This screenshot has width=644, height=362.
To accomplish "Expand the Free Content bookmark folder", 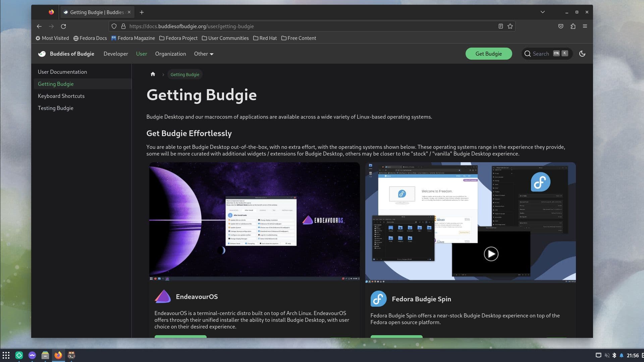I will 299,38.
